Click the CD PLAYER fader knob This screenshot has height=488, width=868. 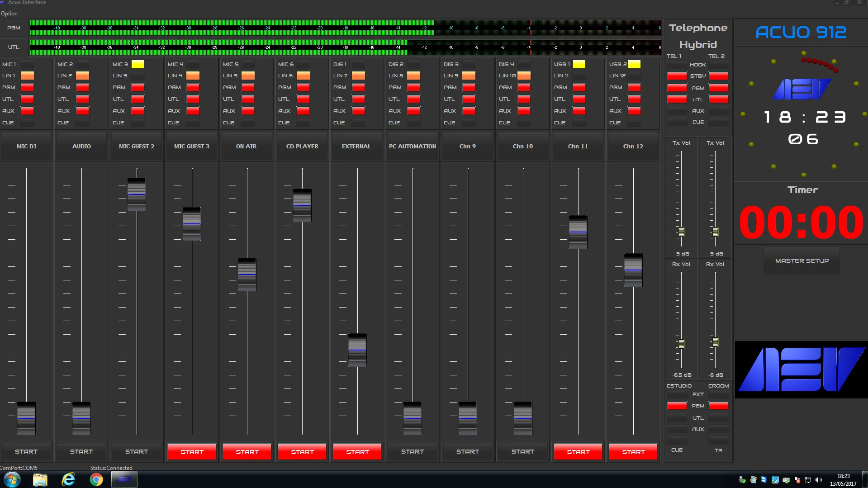(302, 205)
